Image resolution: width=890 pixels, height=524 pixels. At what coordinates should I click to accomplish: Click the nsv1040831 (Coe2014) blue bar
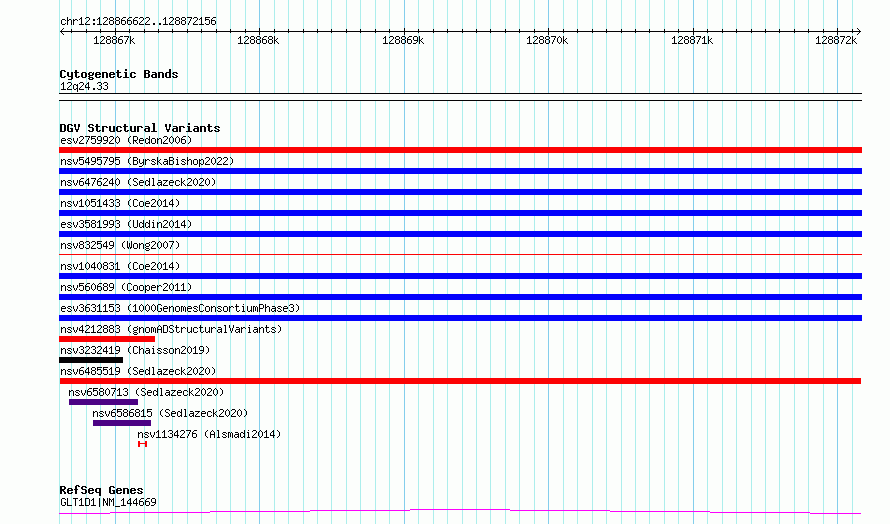tap(460, 276)
